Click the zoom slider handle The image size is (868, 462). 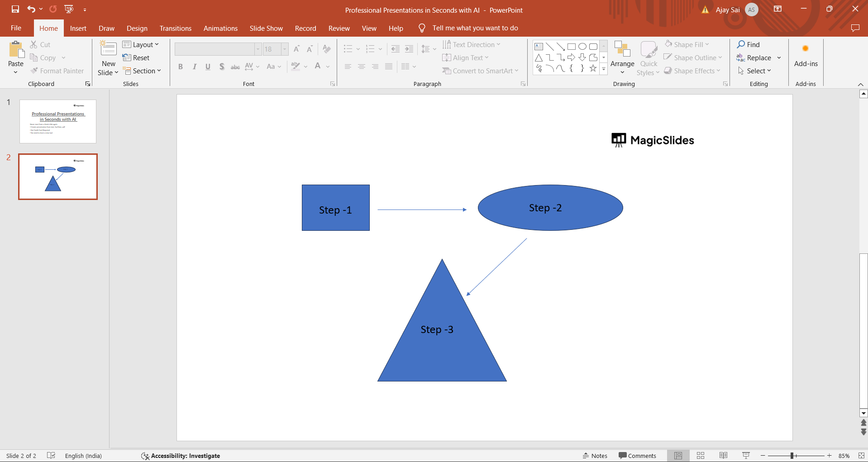[792, 456]
